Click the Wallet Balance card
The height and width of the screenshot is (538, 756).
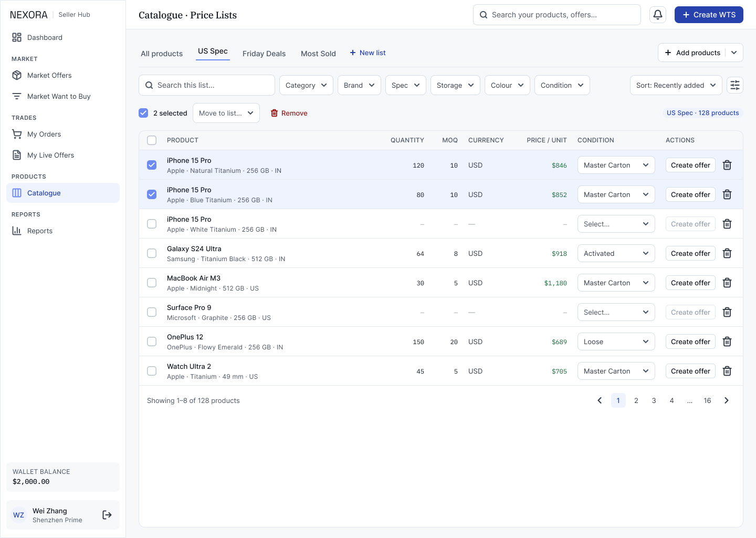click(63, 477)
